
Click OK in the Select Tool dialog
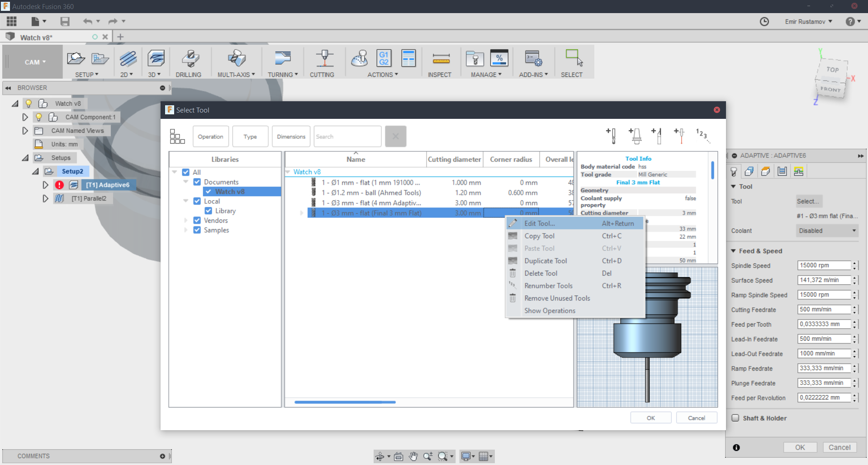coord(651,418)
